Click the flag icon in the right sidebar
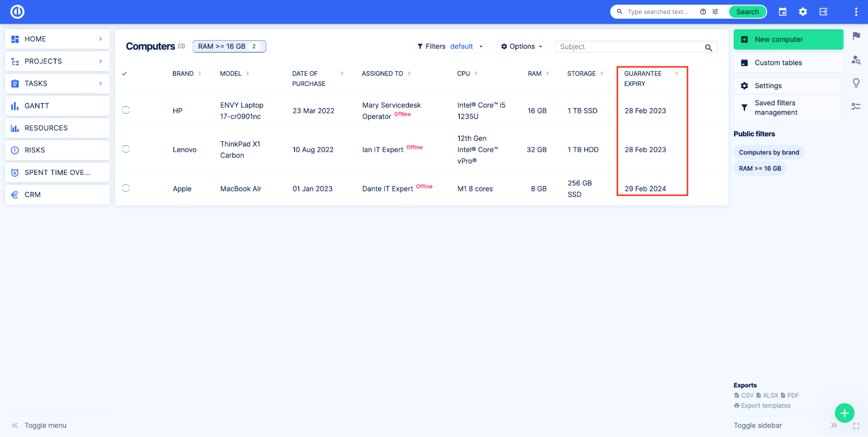Viewport: 868px width, 437px height. point(856,36)
